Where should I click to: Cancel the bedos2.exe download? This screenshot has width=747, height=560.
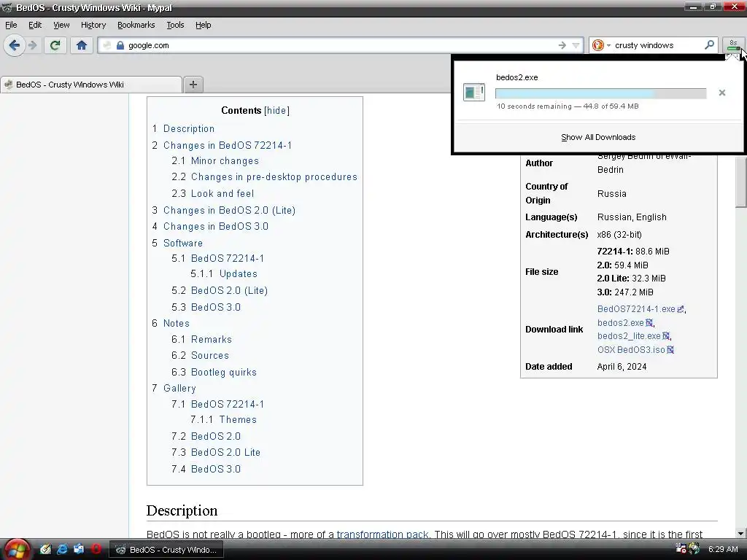(x=721, y=93)
